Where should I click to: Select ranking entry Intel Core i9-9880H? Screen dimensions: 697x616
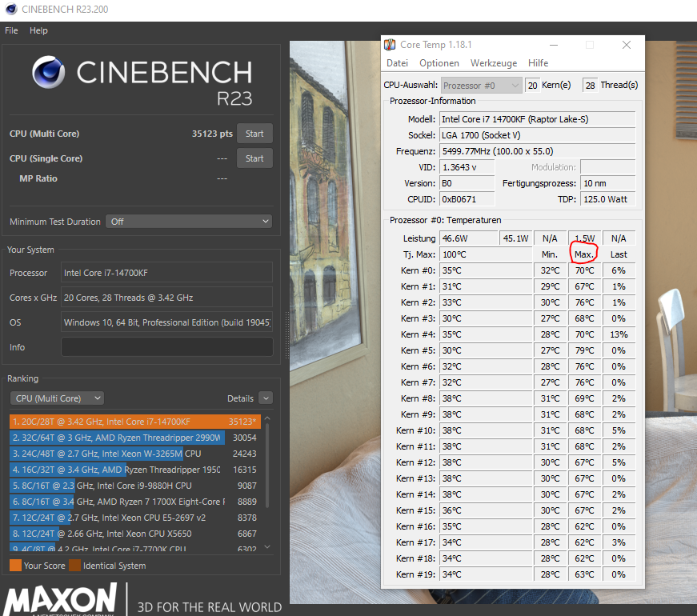pyautogui.click(x=134, y=486)
